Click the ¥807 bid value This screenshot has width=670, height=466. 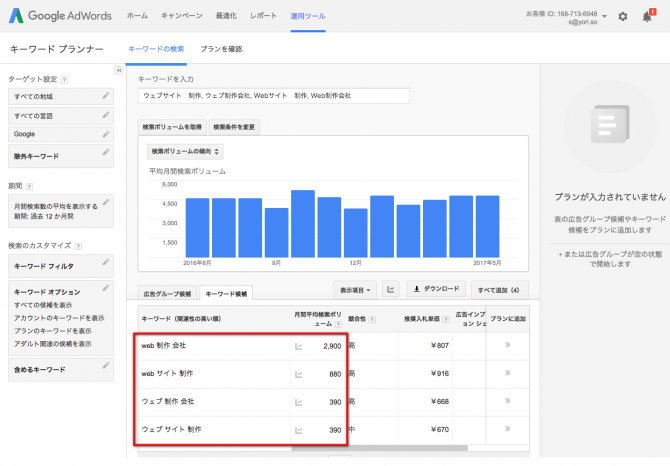[440, 346]
